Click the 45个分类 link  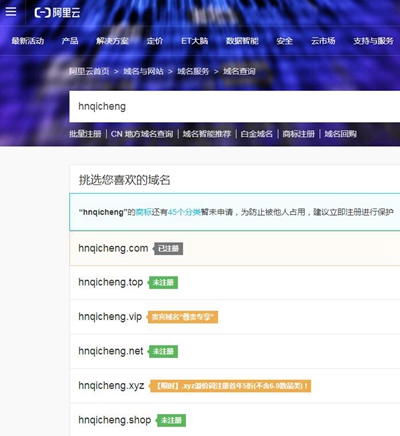click(x=184, y=212)
